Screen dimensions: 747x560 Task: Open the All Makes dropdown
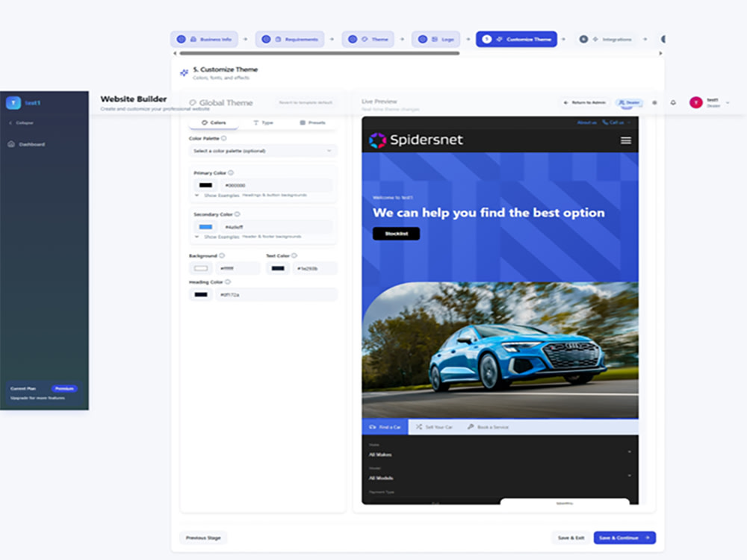[x=500, y=452]
